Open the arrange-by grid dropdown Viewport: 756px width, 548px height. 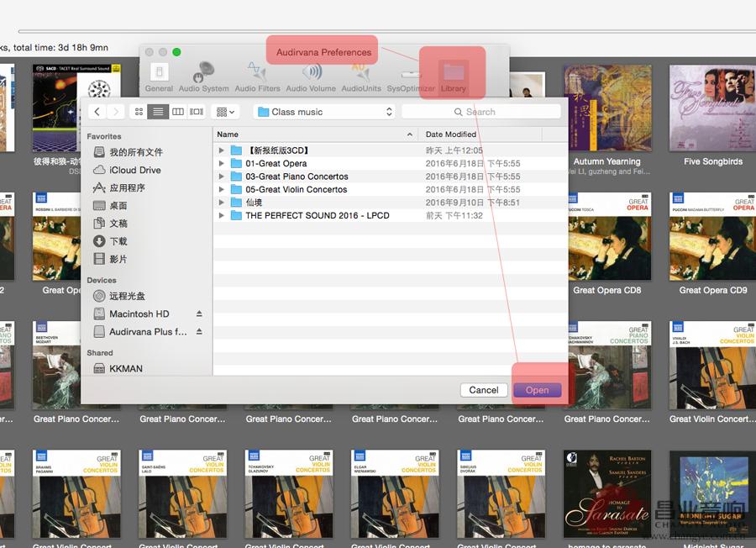[225, 112]
